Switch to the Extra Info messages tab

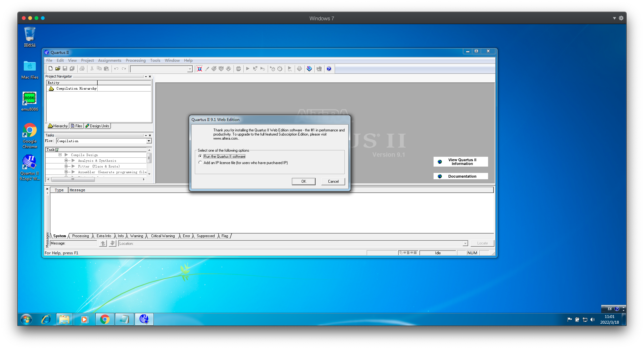tap(104, 236)
